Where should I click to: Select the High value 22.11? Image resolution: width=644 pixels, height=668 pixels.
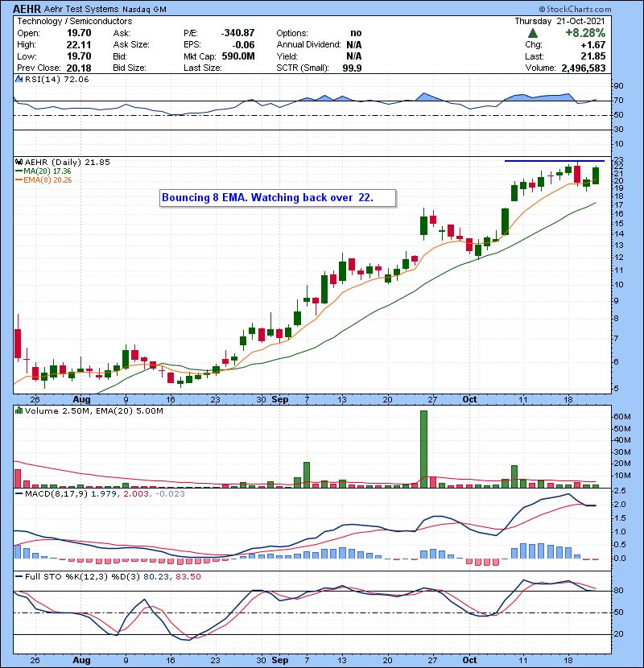79,45
